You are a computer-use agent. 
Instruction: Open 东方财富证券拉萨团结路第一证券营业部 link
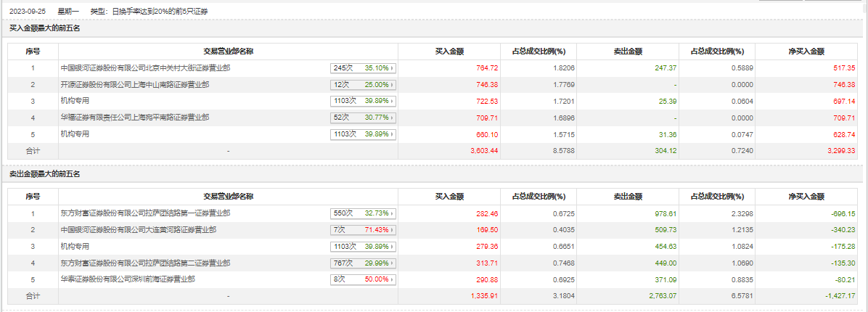tap(146, 213)
